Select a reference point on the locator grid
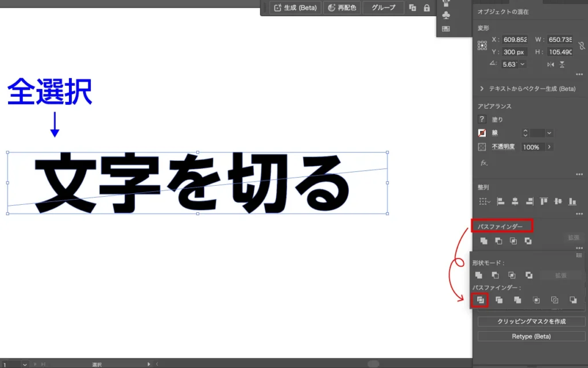The height and width of the screenshot is (368, 588). [482, 45]
